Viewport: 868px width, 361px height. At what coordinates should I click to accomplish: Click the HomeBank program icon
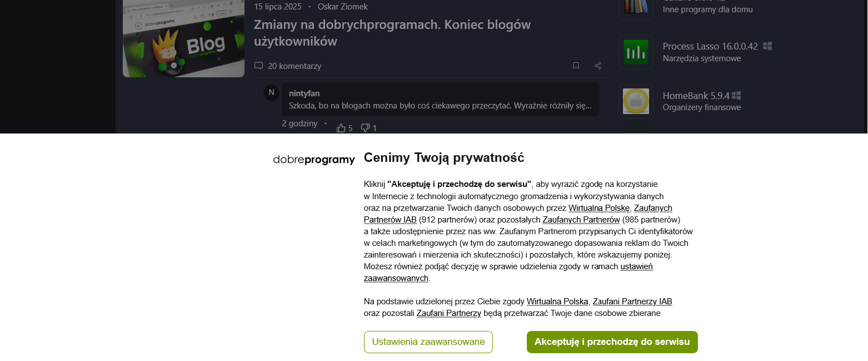[636, 101]
